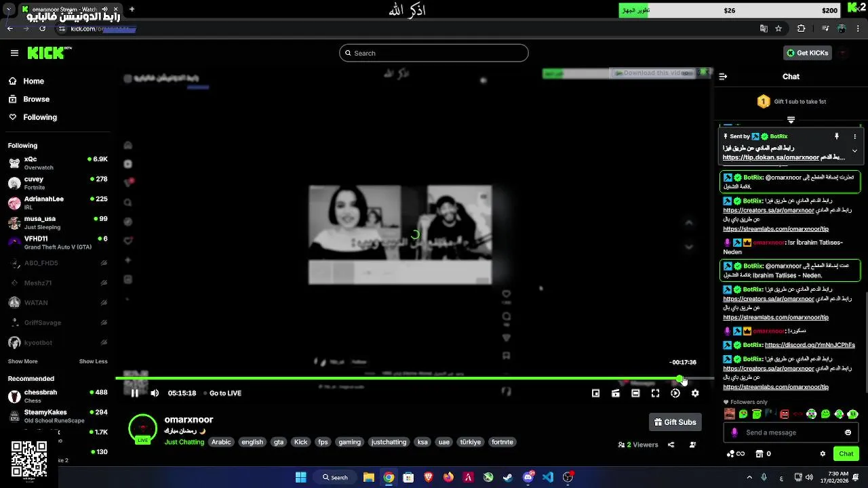Screen dimensions: 868x488
Task: Open SteamyKakes recommended channel
Action: click(x=58, y=415)
